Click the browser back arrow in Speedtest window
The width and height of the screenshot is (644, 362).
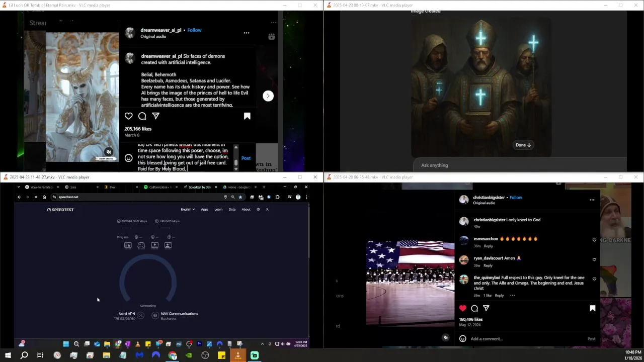click(19, 197)
